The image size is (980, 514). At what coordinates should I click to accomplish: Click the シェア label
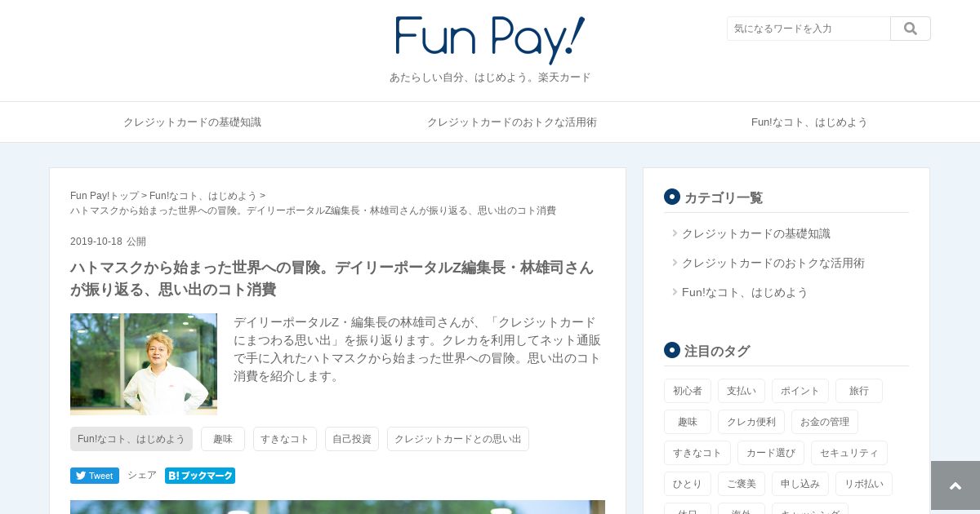[x=142, y=475]
